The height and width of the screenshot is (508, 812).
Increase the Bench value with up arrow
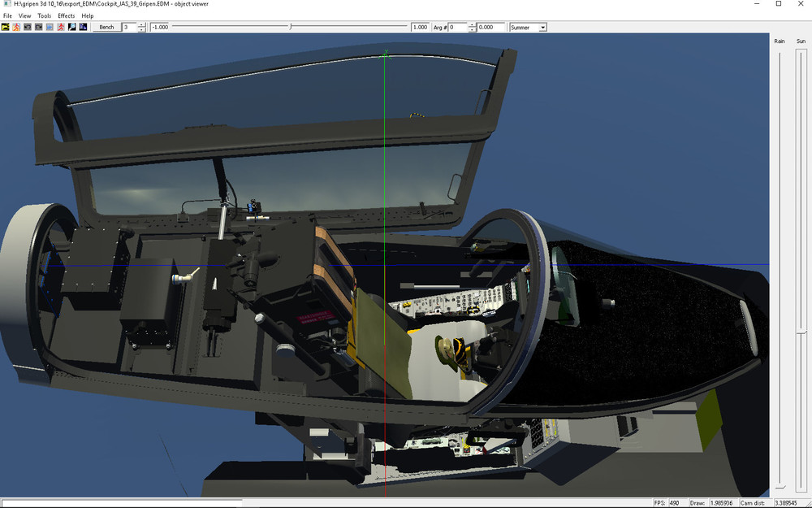(142, 25)
